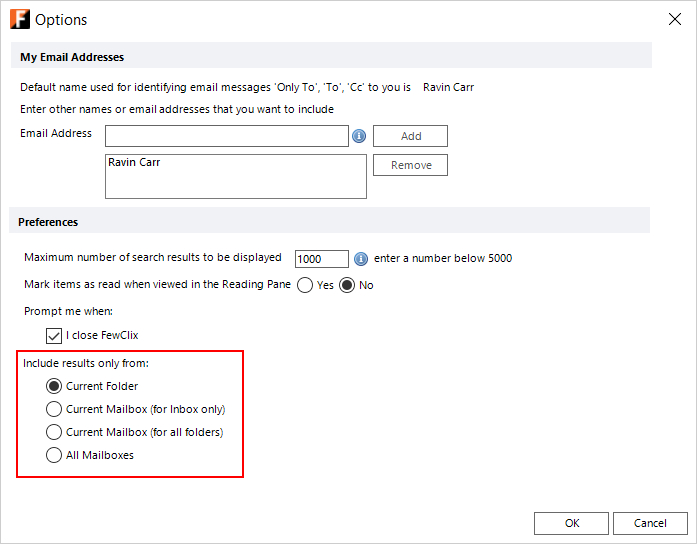Click the Remove button
Screen dimensions: 697x544
(x=410, y=165)
